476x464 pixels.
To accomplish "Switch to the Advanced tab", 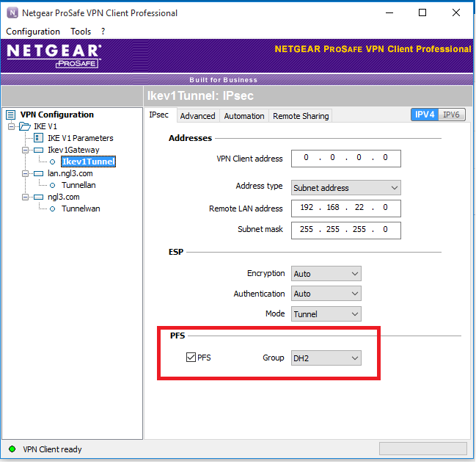I will pyautogui.click(x=197, y=116).
